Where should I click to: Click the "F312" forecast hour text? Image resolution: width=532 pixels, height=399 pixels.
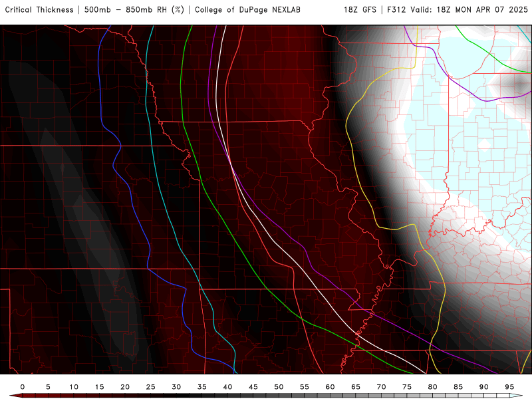pos(396,10)
